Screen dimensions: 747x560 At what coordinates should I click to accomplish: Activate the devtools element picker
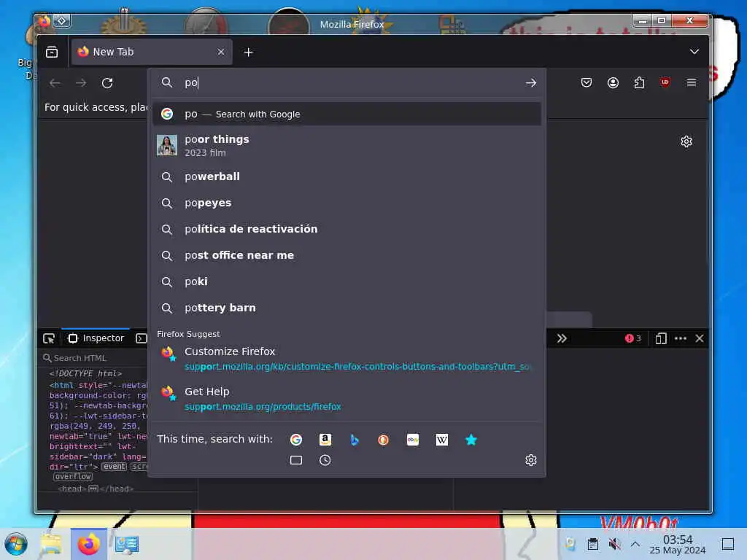[49, 338]
